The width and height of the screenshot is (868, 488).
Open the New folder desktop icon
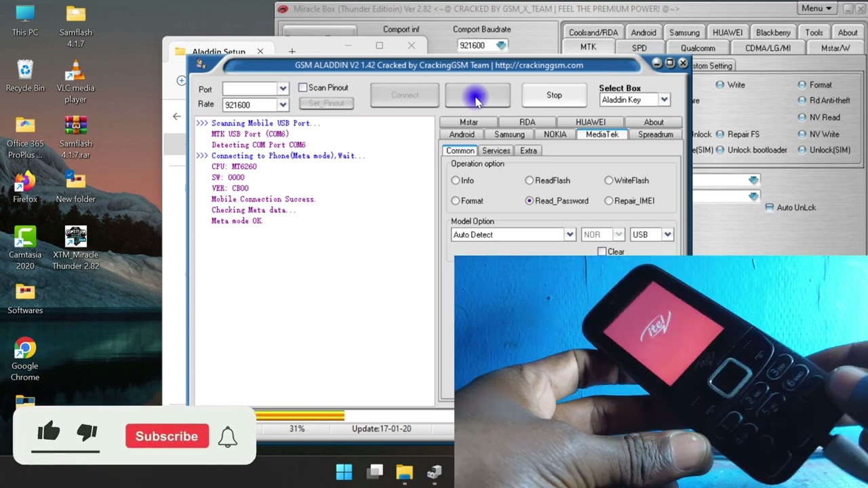(75, 188)
